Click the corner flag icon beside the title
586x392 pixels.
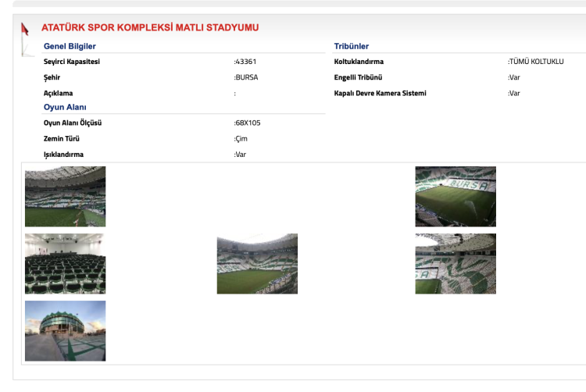tap(25, 29)
